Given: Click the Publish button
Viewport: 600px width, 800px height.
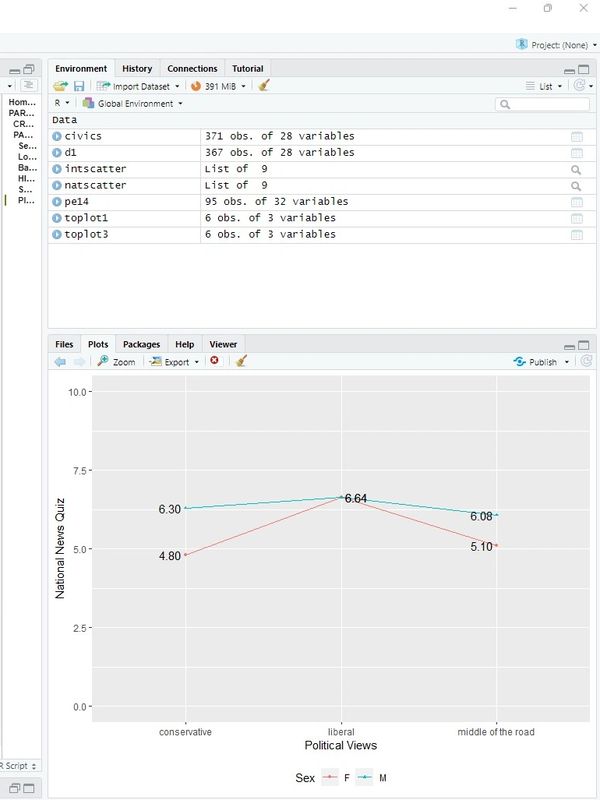Looking at the screenshot, I should tap(540, 362).
